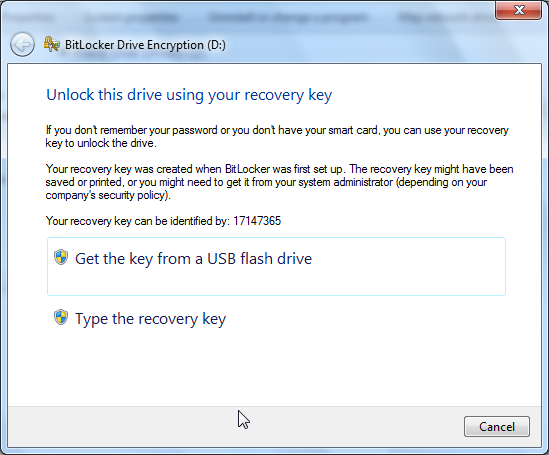Click the paragraph about forgetting your password
The image size is (549, 455).
tap(277, 136)
